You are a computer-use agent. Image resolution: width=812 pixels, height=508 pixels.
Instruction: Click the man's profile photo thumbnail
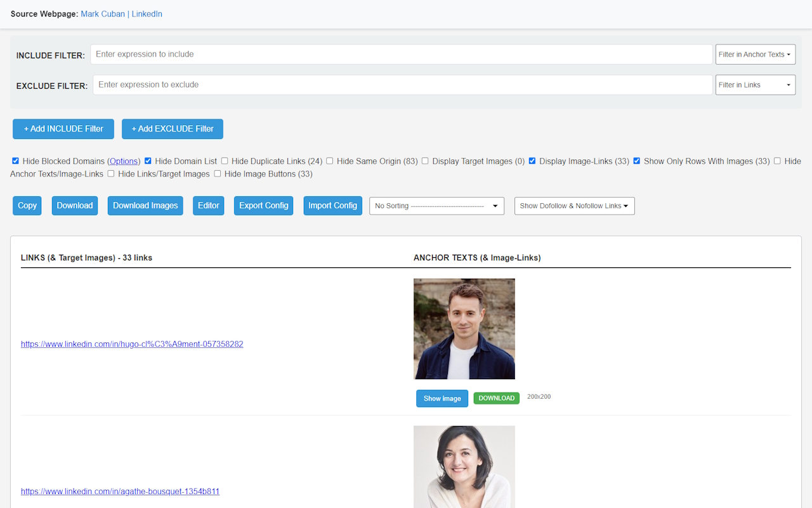tap(464, 329)
